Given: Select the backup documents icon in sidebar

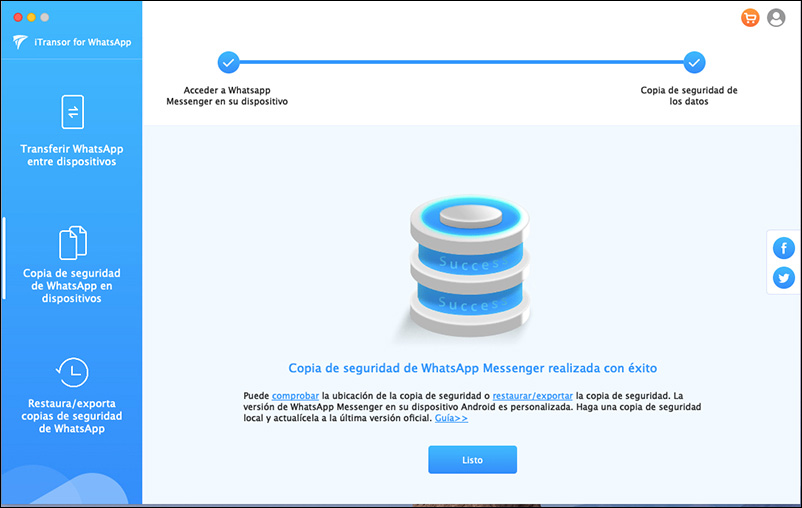Looking at the screenshot, I should [x=73, y=242].
